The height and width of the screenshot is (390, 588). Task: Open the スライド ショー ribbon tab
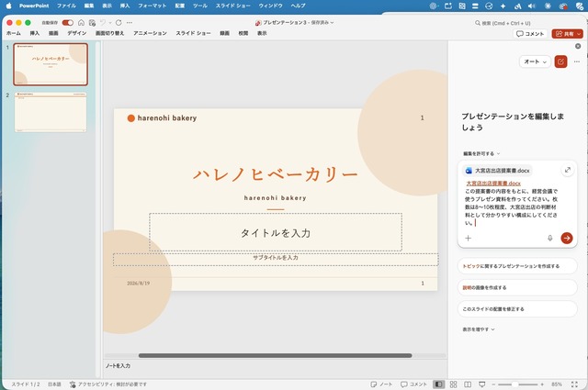(x=193, y=33)
